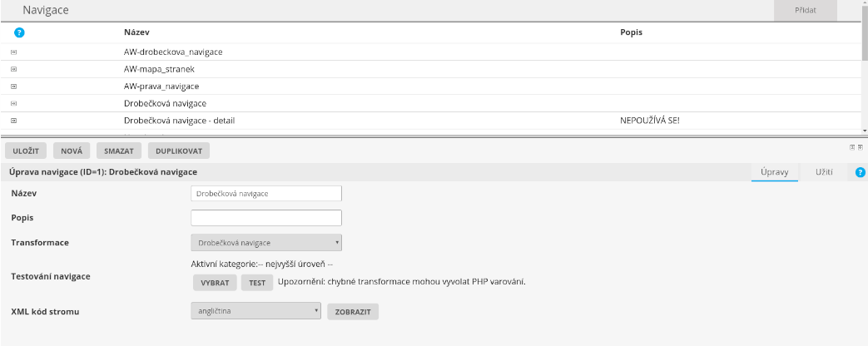868x346 pixels.
Task: Click the Přidat button
Action: 805,10
